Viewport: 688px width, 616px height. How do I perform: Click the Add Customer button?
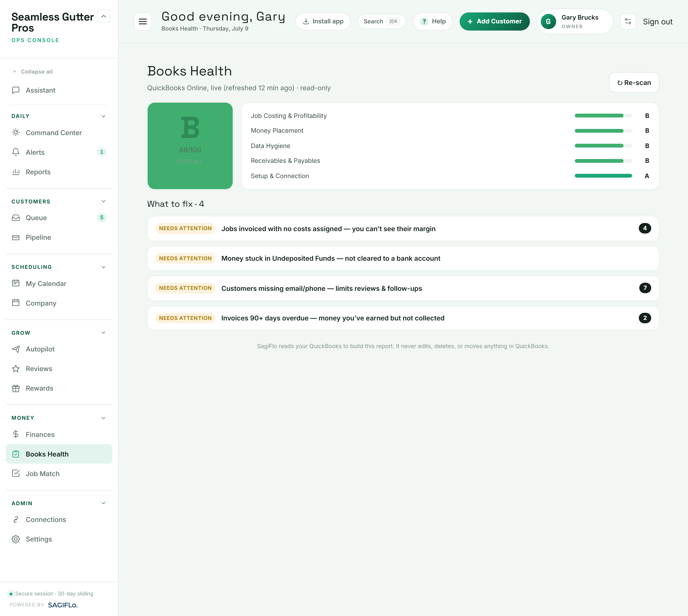pos(494,21)
